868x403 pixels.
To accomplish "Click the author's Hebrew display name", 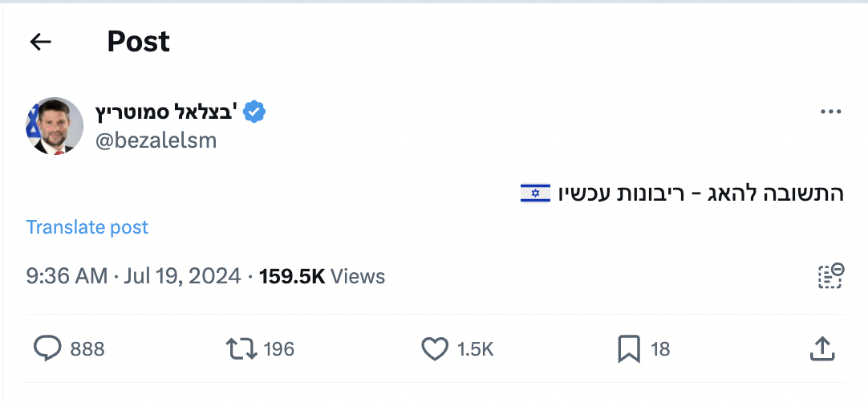I will click(166, 112).
